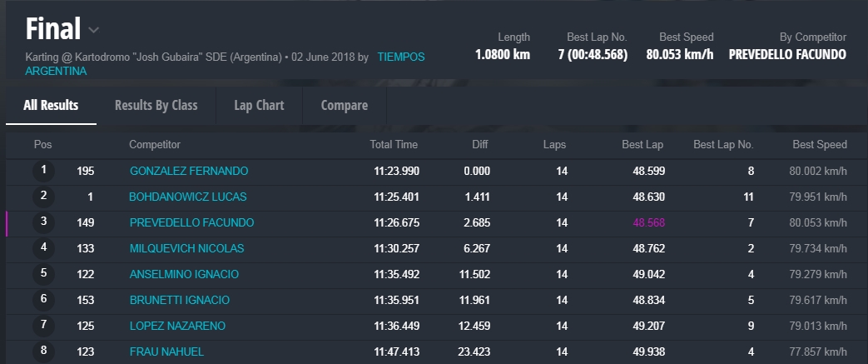
Task: View MILQUEVICH NICOLAS competitor details
Action: (x=189, y=248)
